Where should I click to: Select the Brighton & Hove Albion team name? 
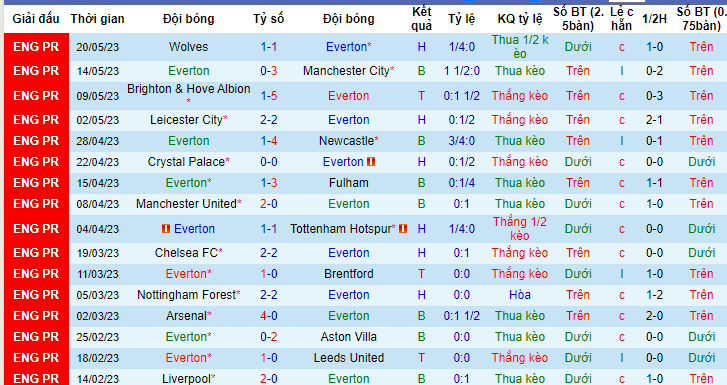coord(189,89)
